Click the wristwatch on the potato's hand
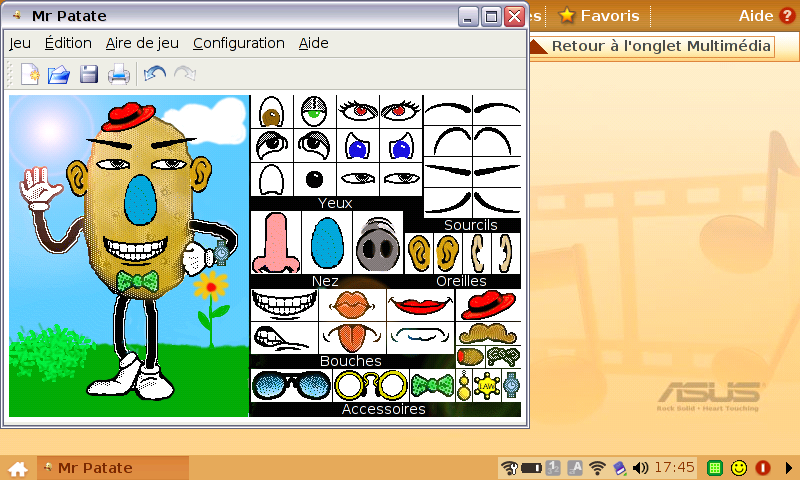800x480 pixels. pyautogui.click(x=221, y=252)
